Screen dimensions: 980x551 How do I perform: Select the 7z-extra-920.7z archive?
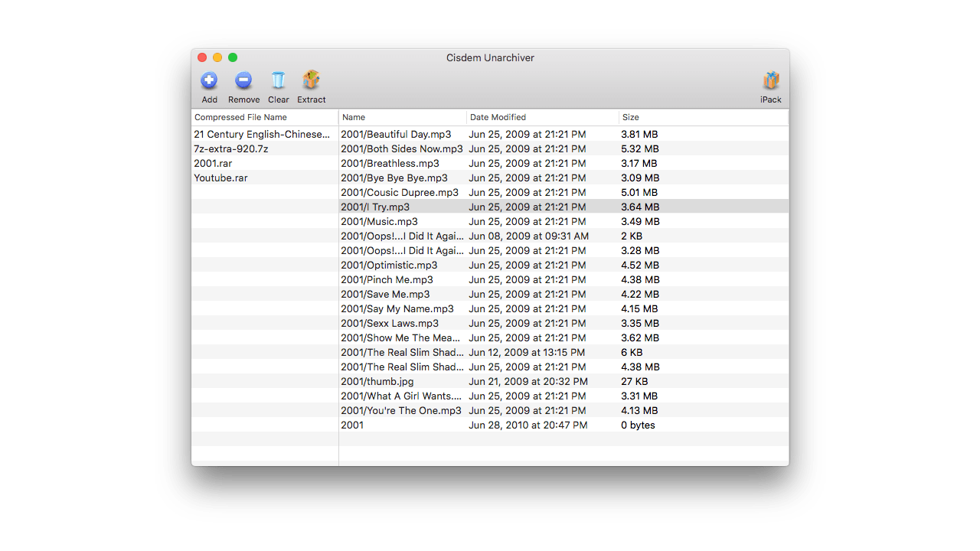[265, 148]
